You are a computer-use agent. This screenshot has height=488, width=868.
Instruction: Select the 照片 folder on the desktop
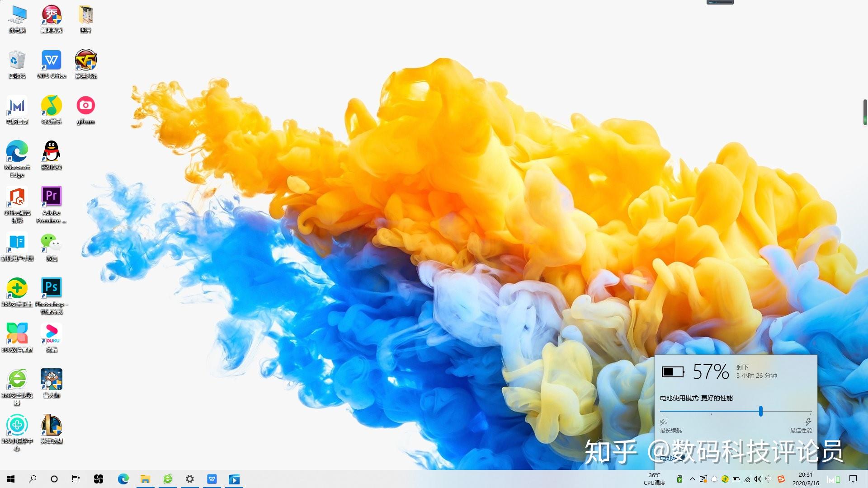(x=86, y=19)
